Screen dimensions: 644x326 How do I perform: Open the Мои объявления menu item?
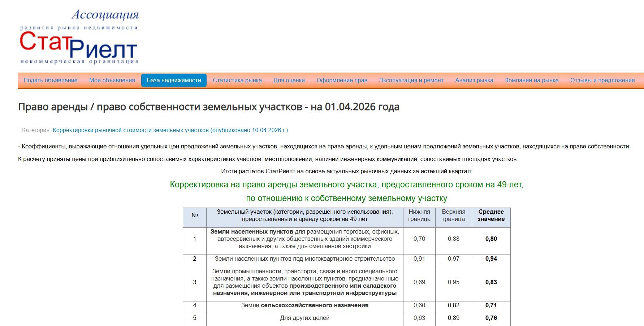point(112,80)
